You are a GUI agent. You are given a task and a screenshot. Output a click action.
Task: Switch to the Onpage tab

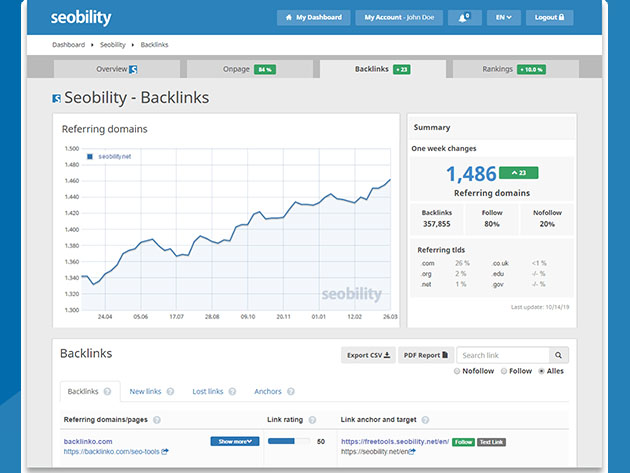(x=250, y=69)
